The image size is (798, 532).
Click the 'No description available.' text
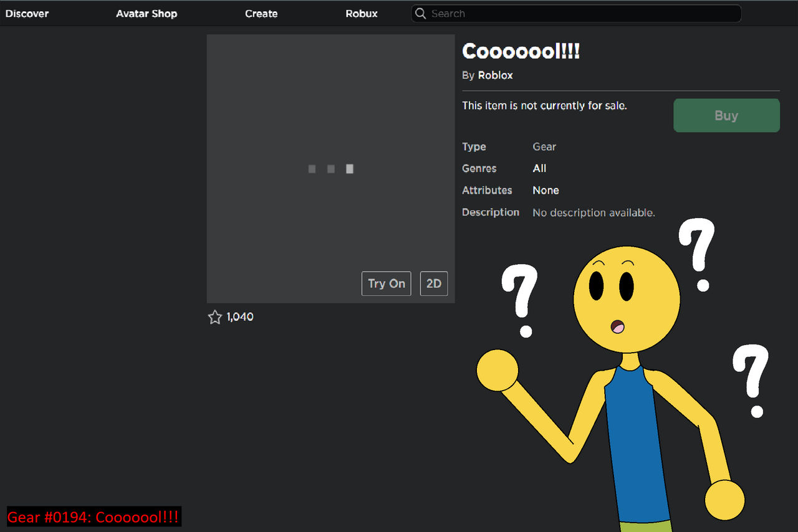point(594,213)
